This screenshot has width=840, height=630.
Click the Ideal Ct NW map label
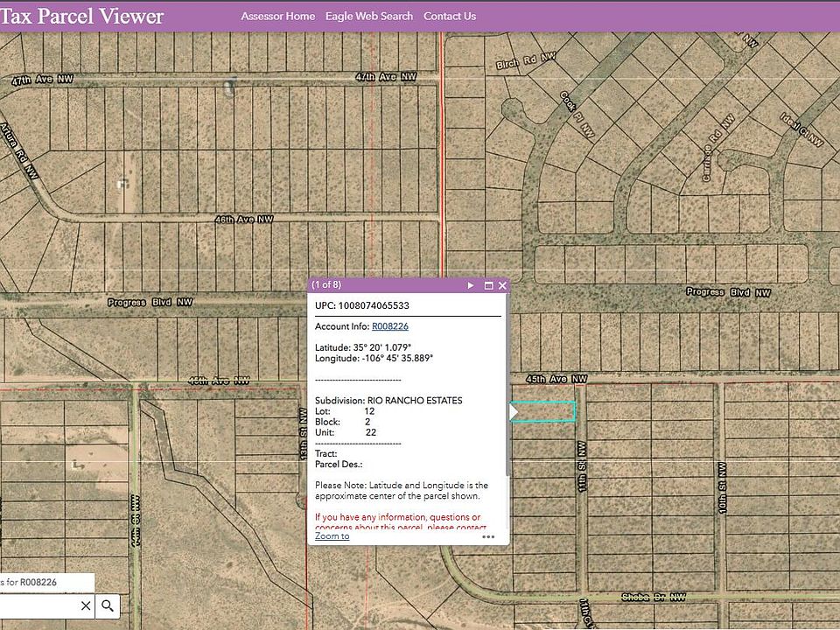[x=801, y=129]
